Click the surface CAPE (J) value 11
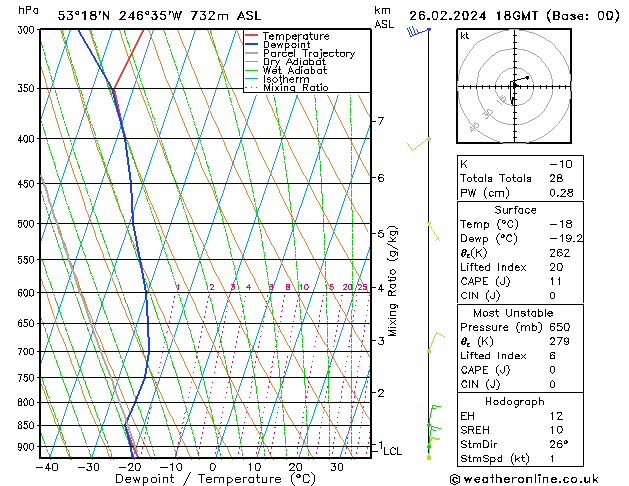The height and width of the screenshot is (486, 629). point(556,281)
